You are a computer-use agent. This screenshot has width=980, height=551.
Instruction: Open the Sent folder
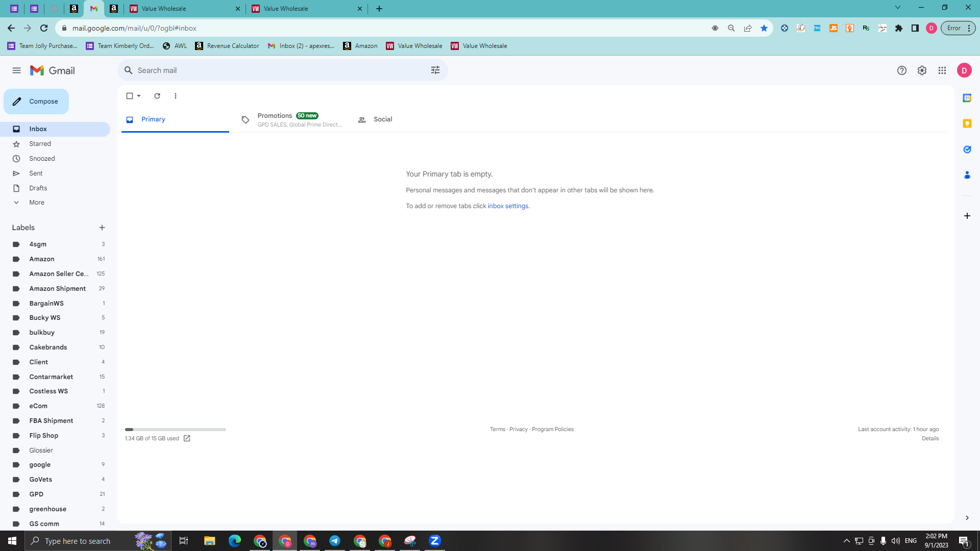pos(55,173)
